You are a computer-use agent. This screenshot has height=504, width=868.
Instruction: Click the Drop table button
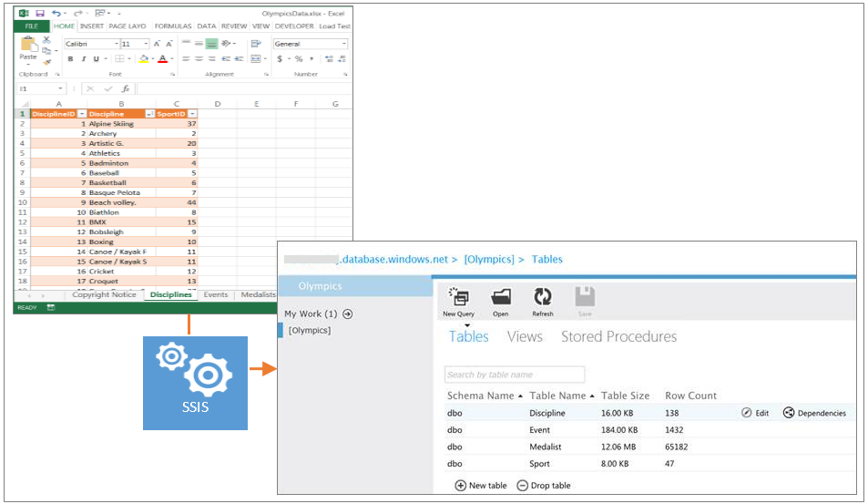[544, 486]
